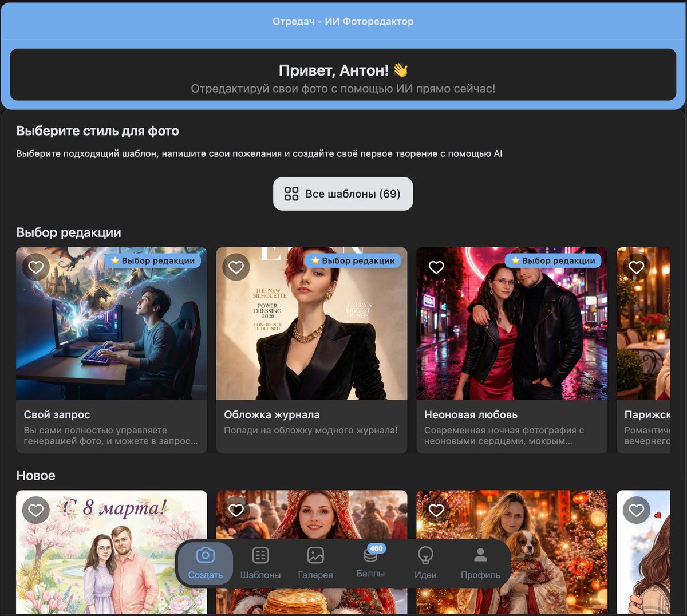Image resolution: width=687 pixels, height=616 pixels.
Task: Open the Неоновая любовь template image
Action: tap(512, 323)
